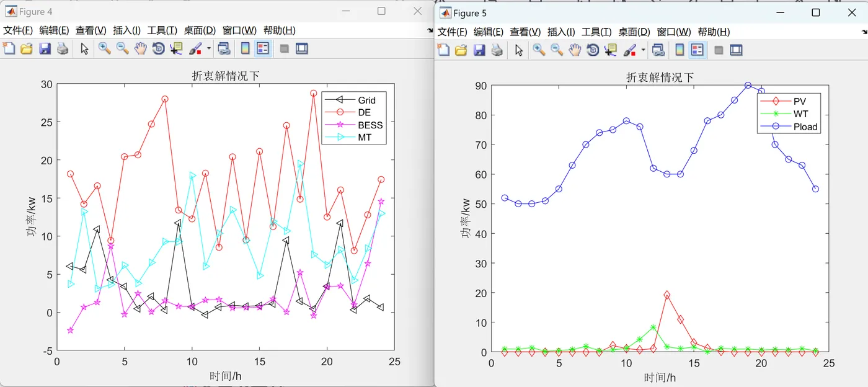Viewport: 868px width, 387px height.
Task: Select Zoom In tool in Figure 5
Action: [x=539, y=50]
